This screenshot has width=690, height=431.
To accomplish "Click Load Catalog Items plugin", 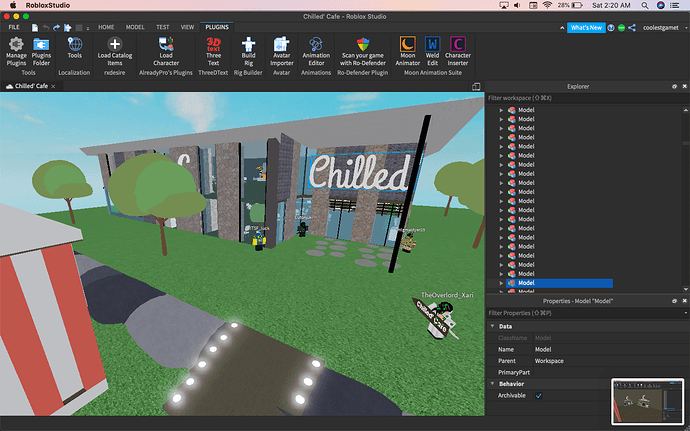I will (115, 52).
